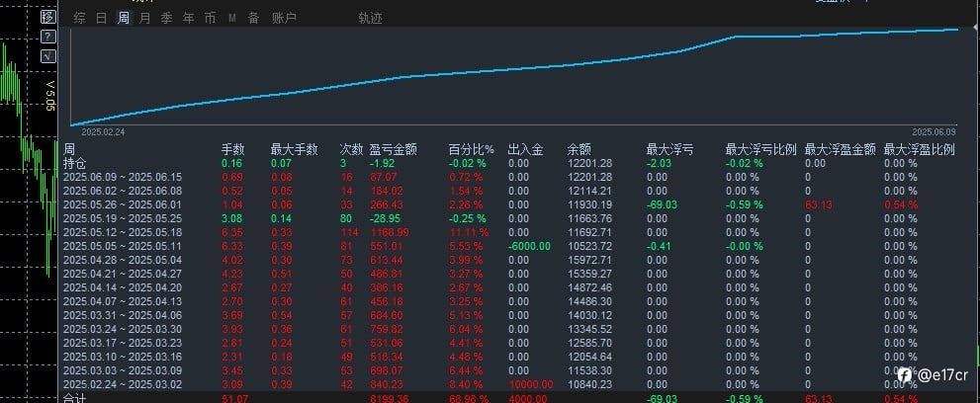This screenshot has height=403, width=980.
Task: Click the 最大浮盈比例 column header
Action: coord(920,150)
